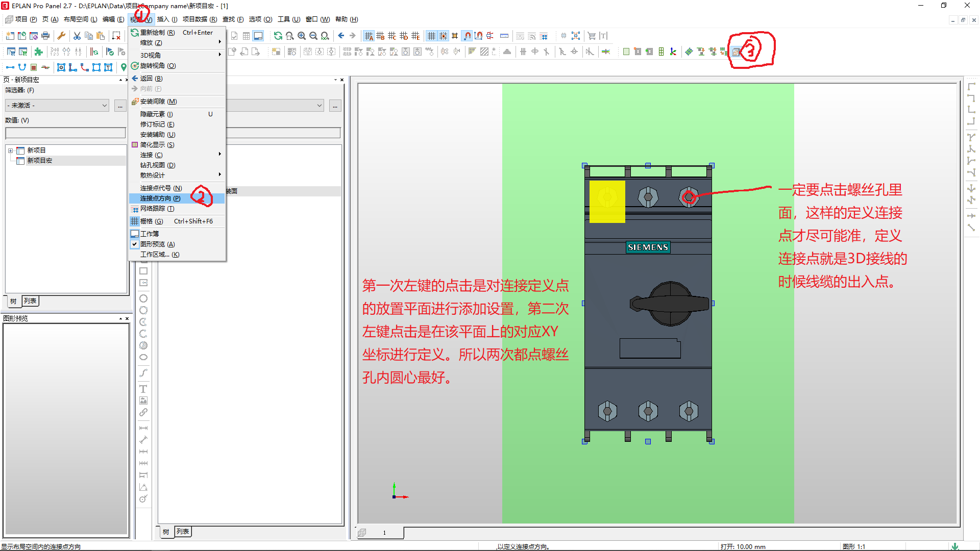
Task: Select 连接点方向 in the view menu
Action: click(x=158, y=198)
